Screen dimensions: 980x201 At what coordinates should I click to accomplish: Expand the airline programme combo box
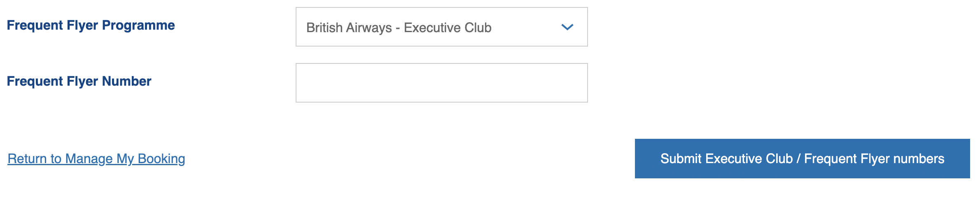[x=441, y=27]
